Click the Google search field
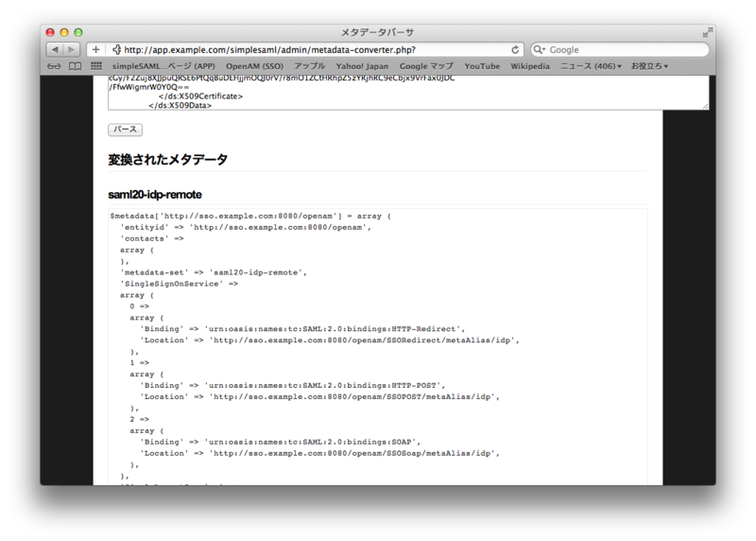756x541 pixels. tap(620, 50)
